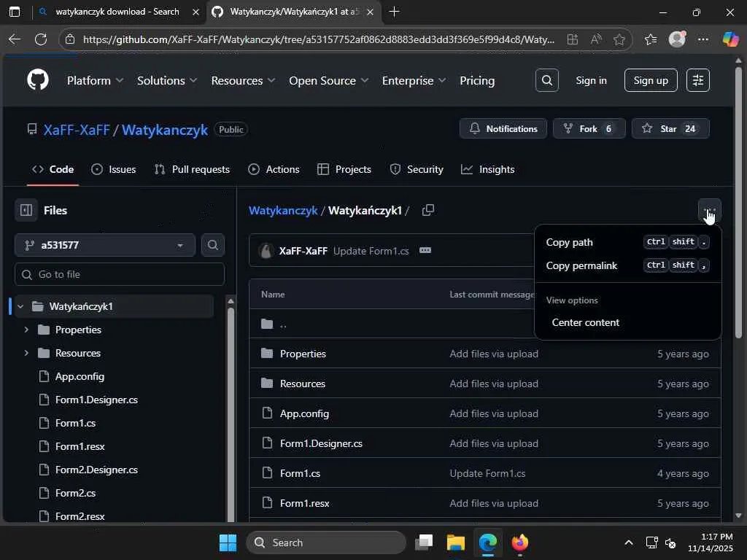Click the Sign up button
The image size is (747, 560).
pos(651,80)
